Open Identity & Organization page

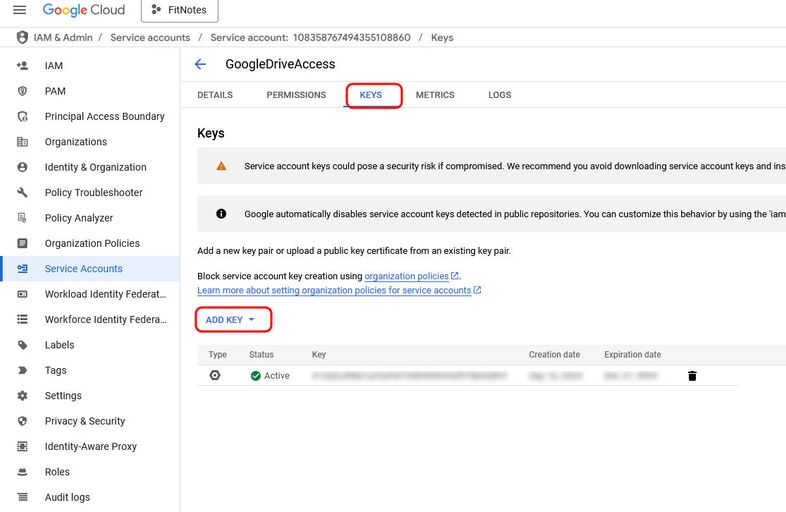[x=95, y=167]
